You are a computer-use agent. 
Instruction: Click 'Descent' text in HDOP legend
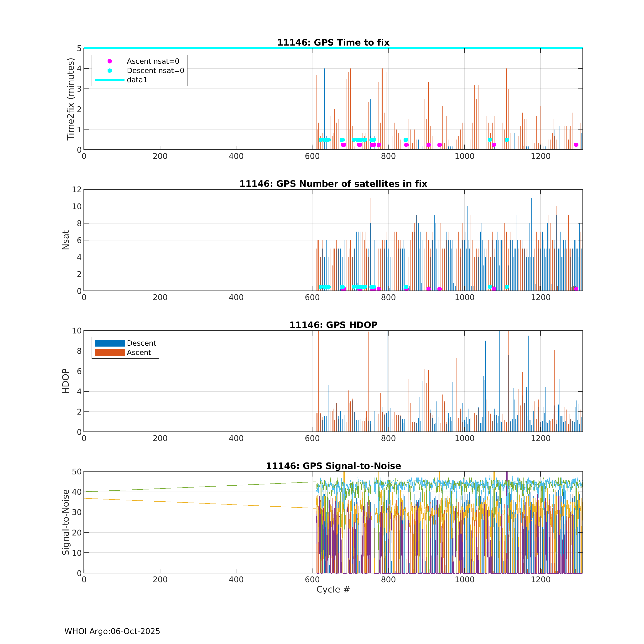click(141, 343)
